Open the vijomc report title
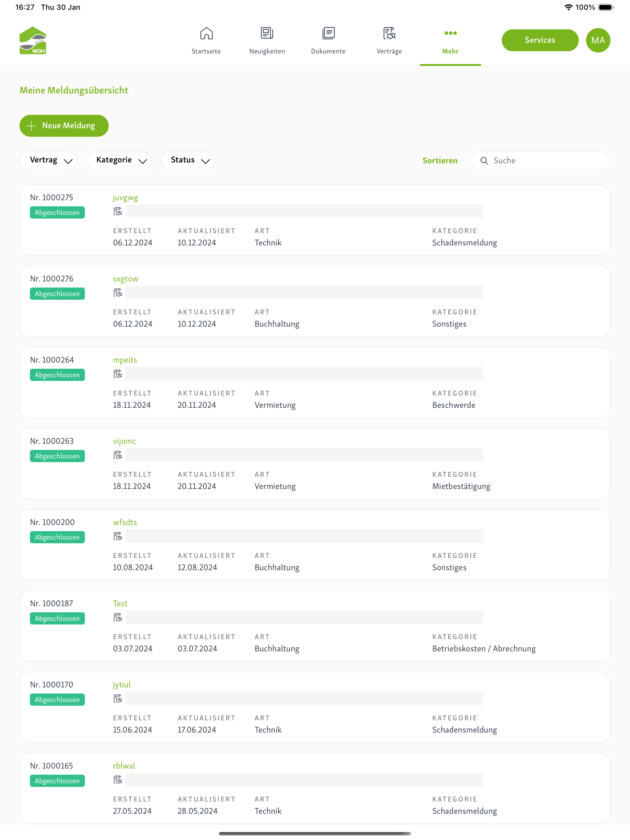 point(124,441)
